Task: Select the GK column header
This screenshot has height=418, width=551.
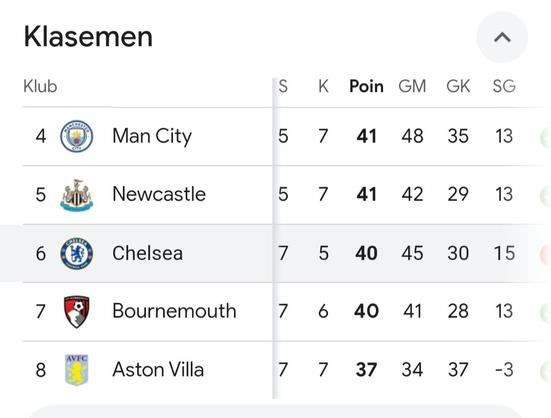Action: coord(458,86)
